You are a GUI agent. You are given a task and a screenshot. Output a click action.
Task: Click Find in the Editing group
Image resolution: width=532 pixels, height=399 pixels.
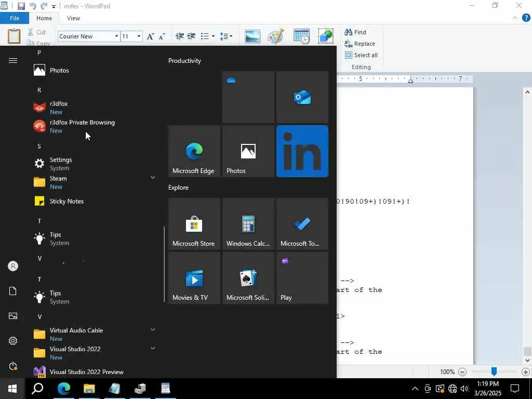(x=355, y=32)
